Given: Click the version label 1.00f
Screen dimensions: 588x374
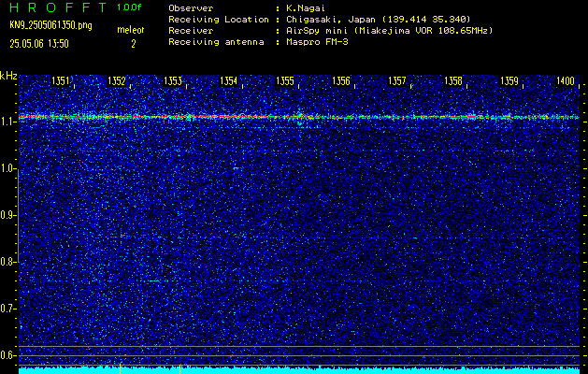Looking at the screenshot, I should pyautogui.click(x=129, y=7).
